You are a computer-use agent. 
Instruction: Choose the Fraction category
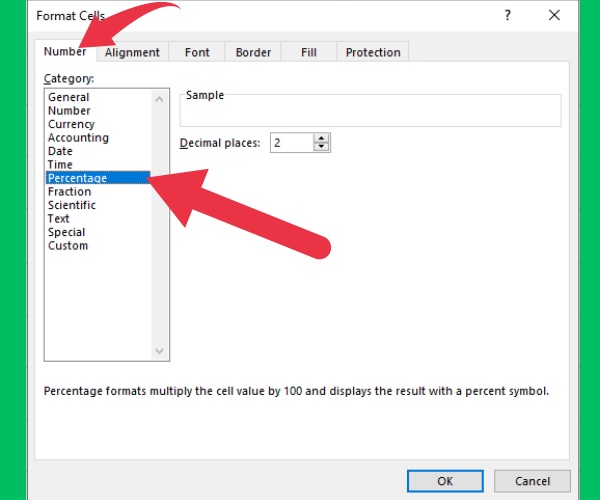click(98, 192)
